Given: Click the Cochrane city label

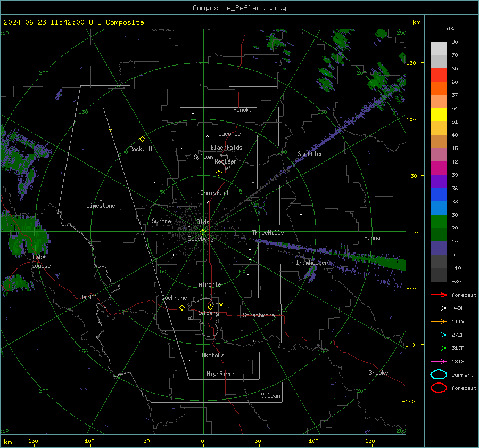Looking at the screenshot, I should [174, 298].
